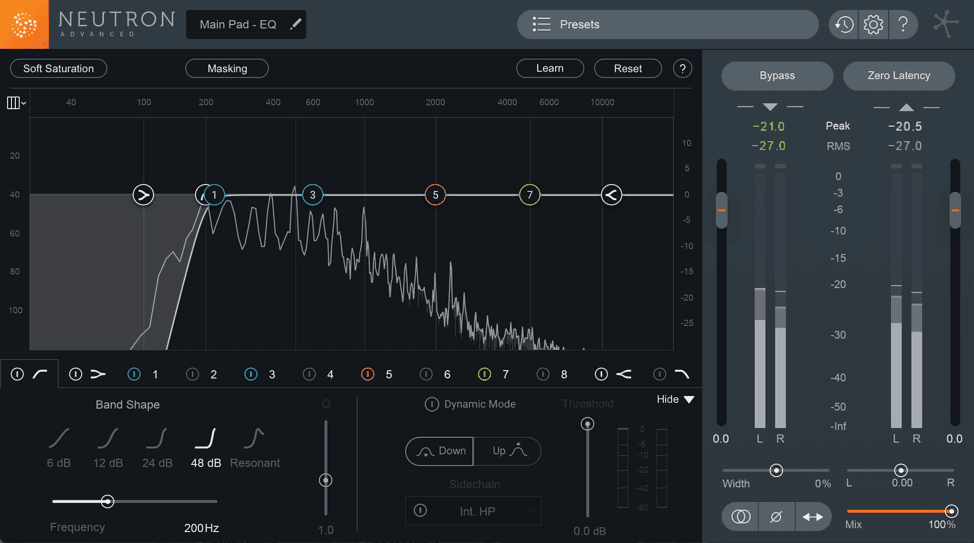974x543 pixels.
Task: Open the Int. HP sidechain dropdown
Action: (x=473, y=511)
